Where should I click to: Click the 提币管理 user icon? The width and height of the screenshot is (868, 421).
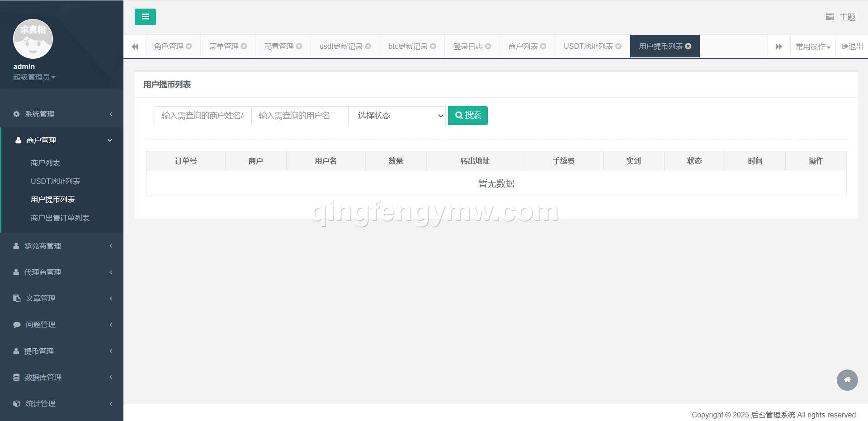(x=16, y=351)
